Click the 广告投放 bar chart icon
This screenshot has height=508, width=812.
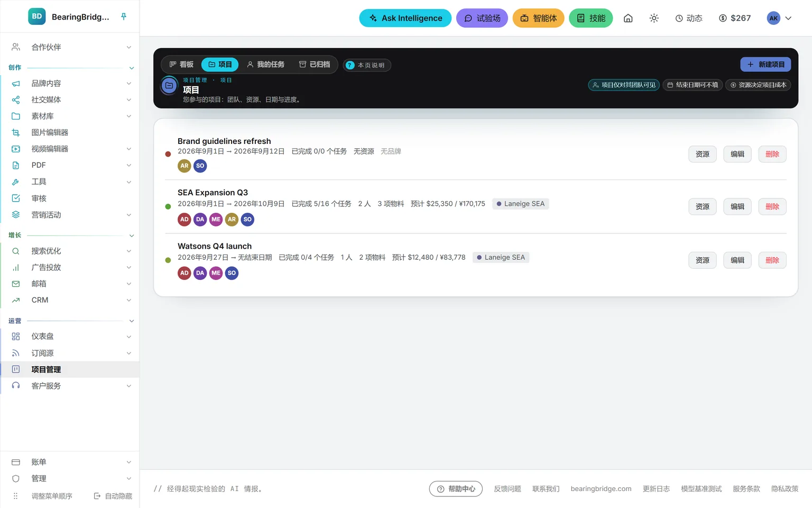point(16,267)
